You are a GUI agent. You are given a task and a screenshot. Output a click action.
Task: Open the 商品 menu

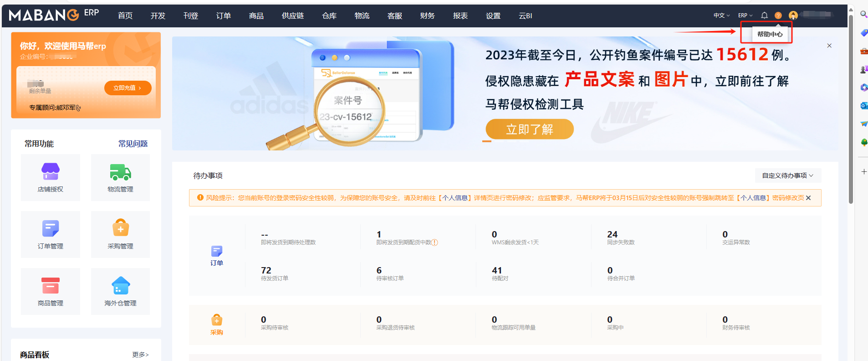pos(256,16)
